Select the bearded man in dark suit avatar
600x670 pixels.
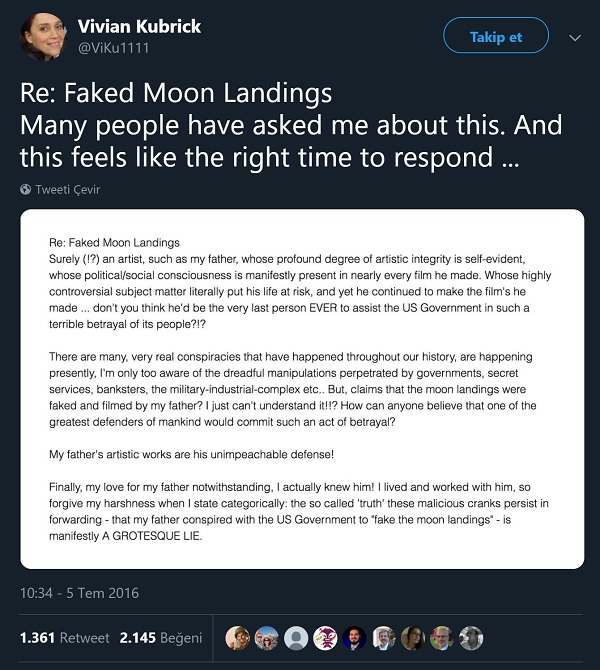coord(354,637)
